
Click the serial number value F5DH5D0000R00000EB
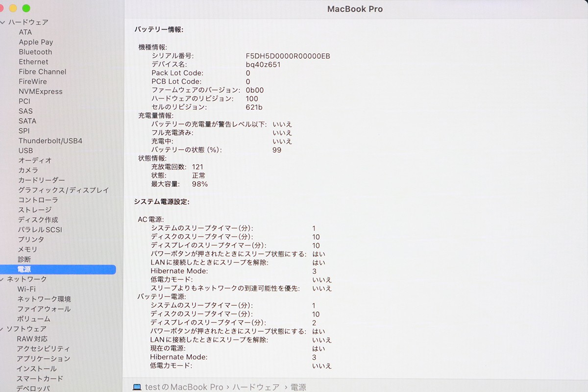[x=288, y=56]
